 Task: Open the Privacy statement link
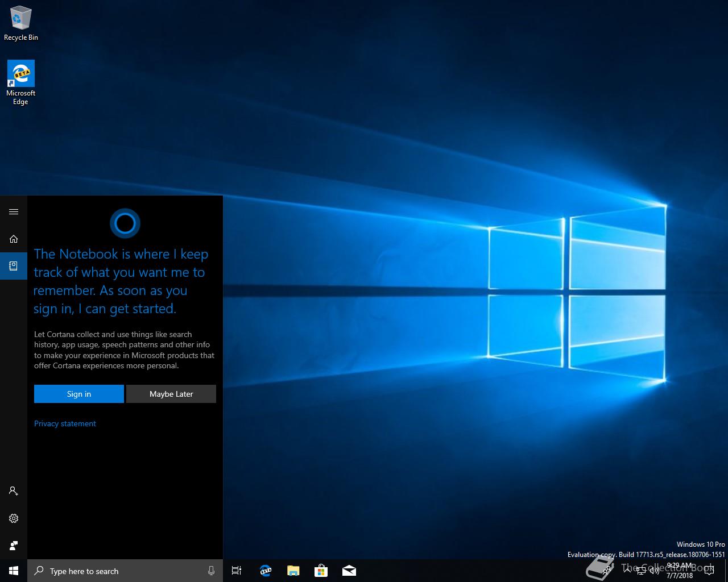pos(65,423)
